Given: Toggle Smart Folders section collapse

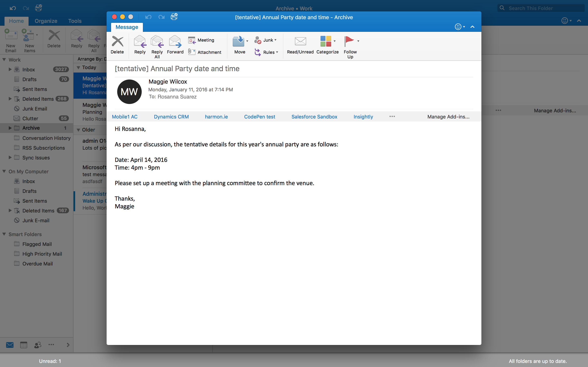Looking at the screenshot, I should (x=4, y=234).
